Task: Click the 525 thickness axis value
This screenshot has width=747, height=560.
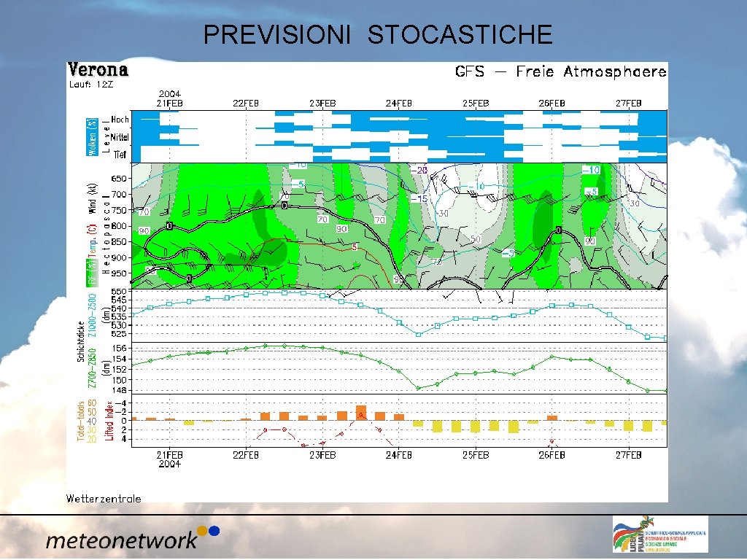Action: coord(119,334)
